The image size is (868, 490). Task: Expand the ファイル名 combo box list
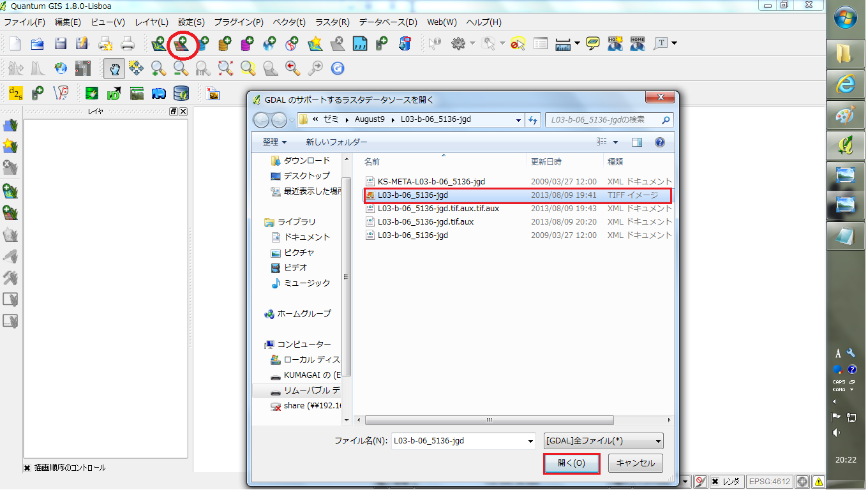tap(530, 441)
